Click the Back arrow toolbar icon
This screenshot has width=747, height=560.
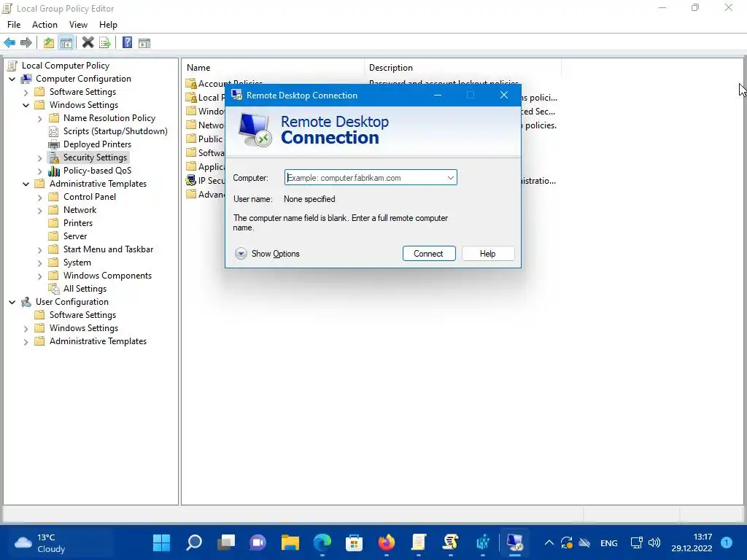pos(9,43)
